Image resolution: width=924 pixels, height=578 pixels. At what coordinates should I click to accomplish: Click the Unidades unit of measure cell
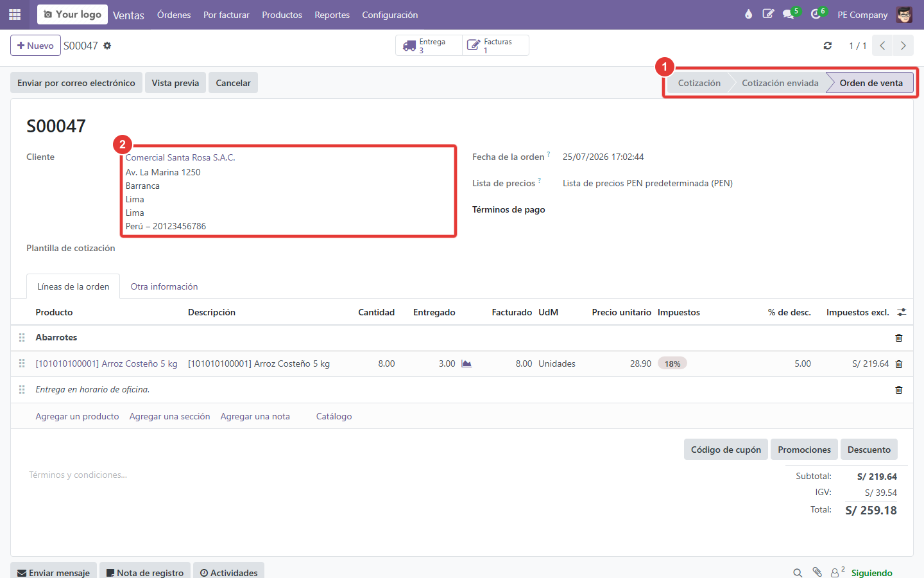pos(557,363)
